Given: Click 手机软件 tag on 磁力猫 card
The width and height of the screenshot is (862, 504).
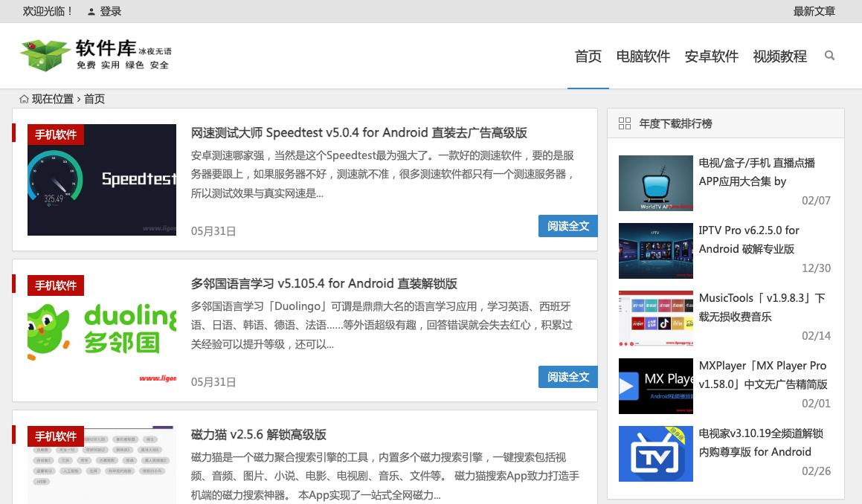Looking at the screenshot, I should point(56,436).
